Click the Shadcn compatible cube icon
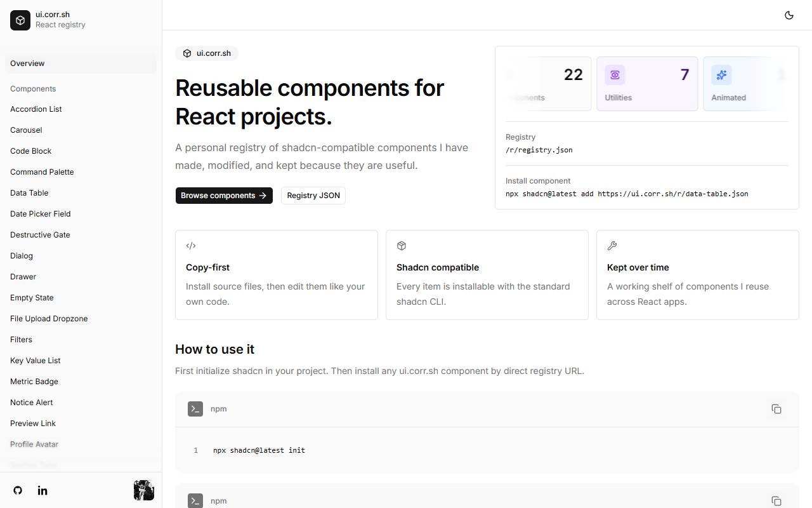 tap(402, 246)
